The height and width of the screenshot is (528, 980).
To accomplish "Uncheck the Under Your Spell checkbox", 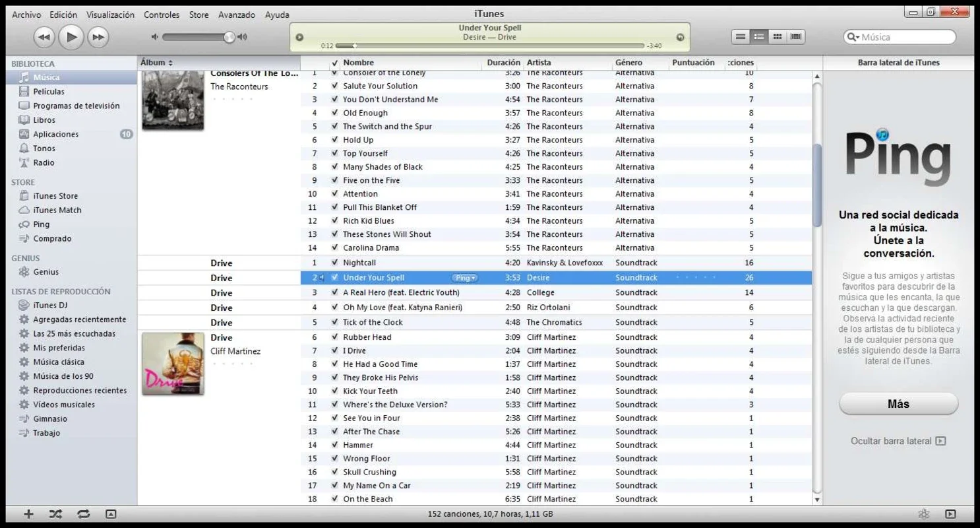I will coord(334,278).
